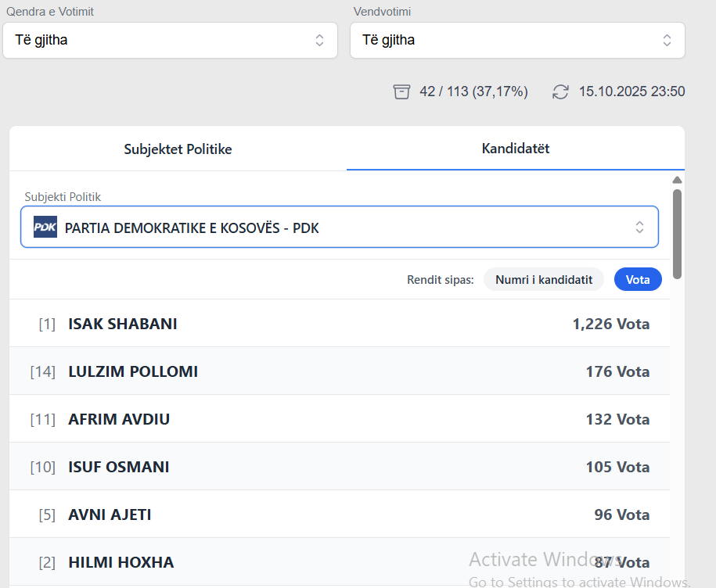Select the Afrim Avdiu row
This screenshot has width=716, height=588.
click(339, 419)
